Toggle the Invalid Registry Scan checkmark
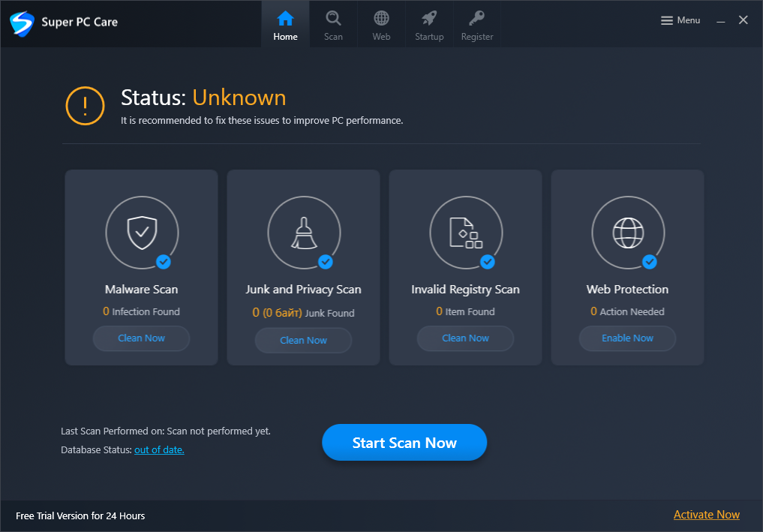Image resolution: width=763 pixels, height=532 pixels. [x=488, y=262]
